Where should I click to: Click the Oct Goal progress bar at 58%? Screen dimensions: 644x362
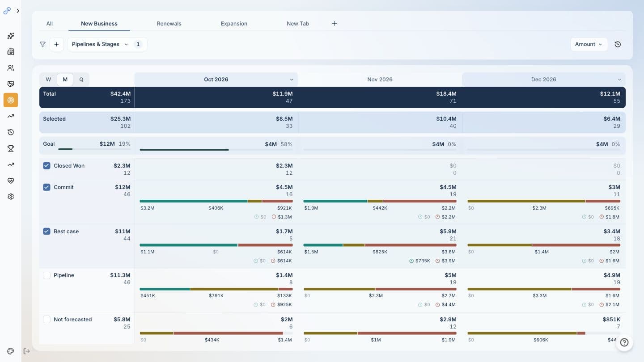[216, 150]
